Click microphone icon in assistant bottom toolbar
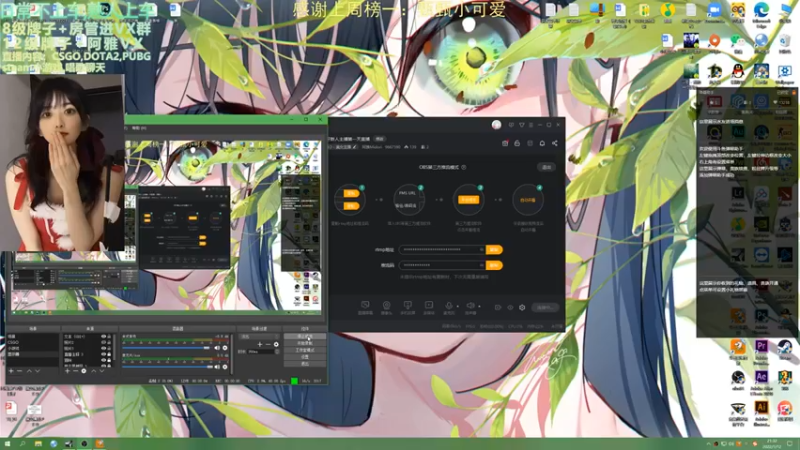 pos(449,305)
